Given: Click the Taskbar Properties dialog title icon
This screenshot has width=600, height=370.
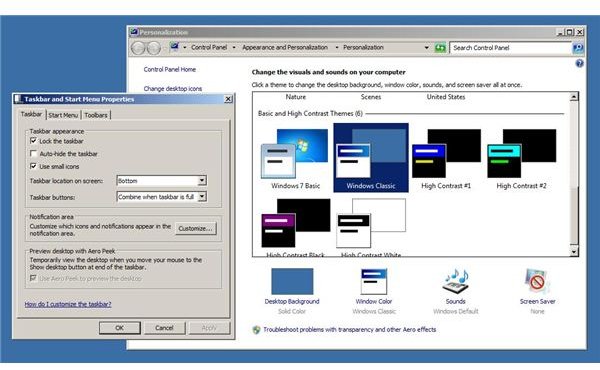Looking at the screenshot, I should [x=18, y=99].
